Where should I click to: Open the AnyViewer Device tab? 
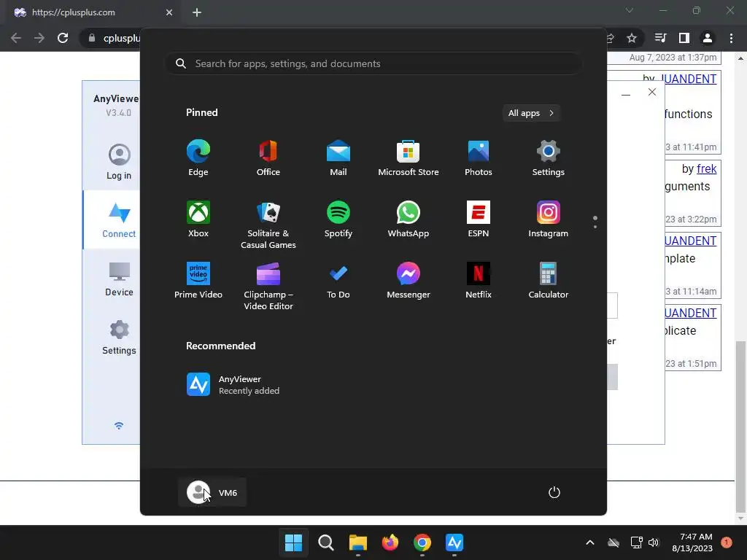119,279
